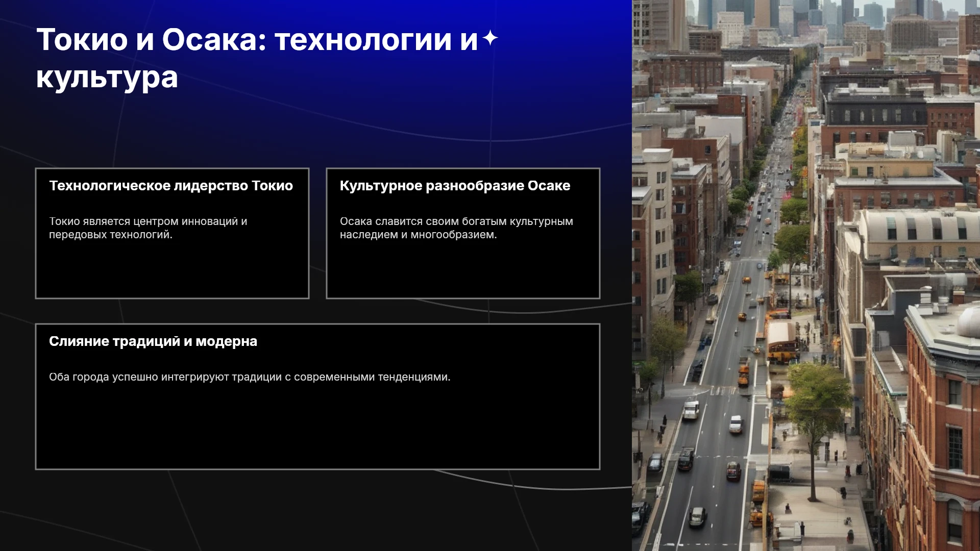Select heading «Технологическое лидерство Токио»

171,186
